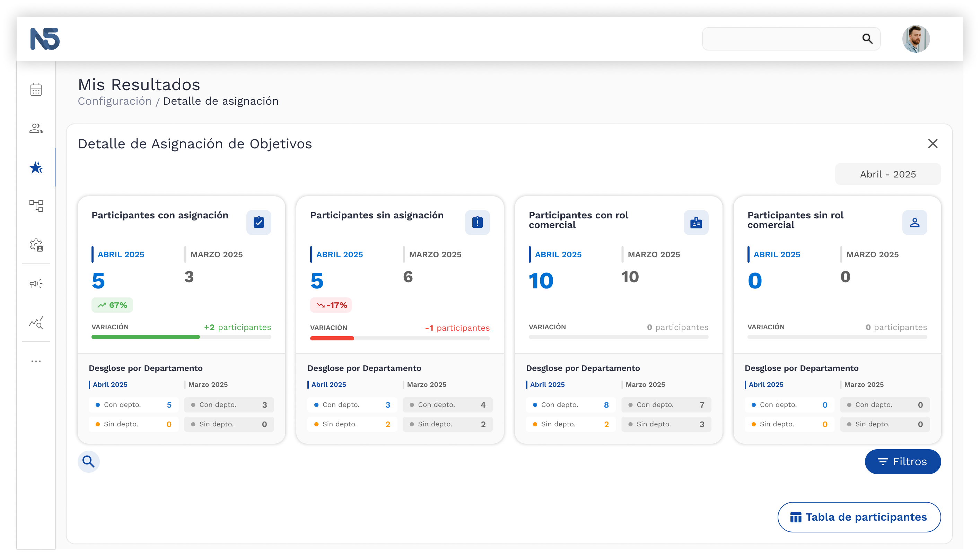Image resolution: width=980 pixels, height=556 pixels.
Task: Click the alert clipboard icon on Participantes sin asignación
Action: coord(477,222)
